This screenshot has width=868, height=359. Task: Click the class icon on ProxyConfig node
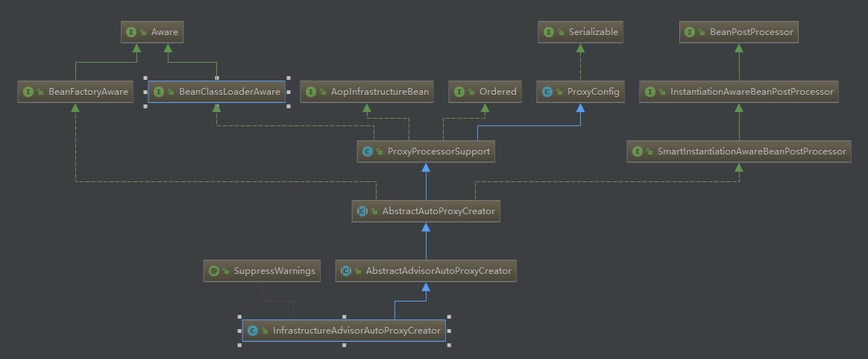547,92
